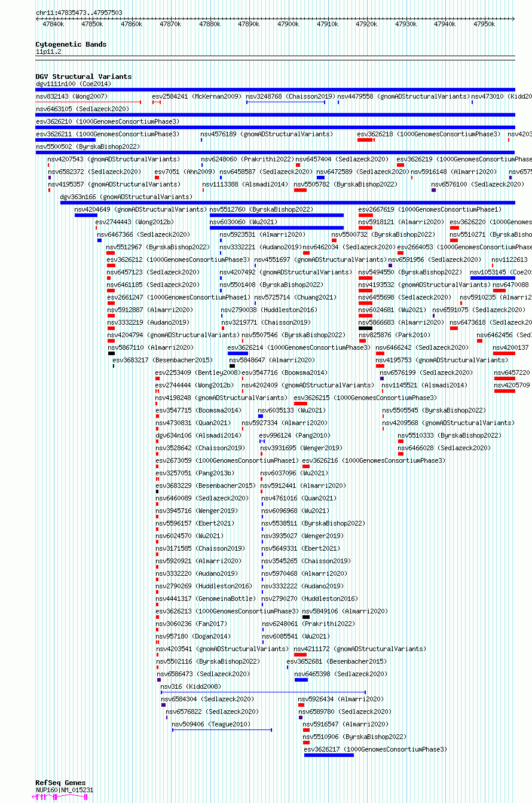Click the nsv3060236 (Fan2017) label
Screen dimensions: 532x803
(x=192, y=624)
